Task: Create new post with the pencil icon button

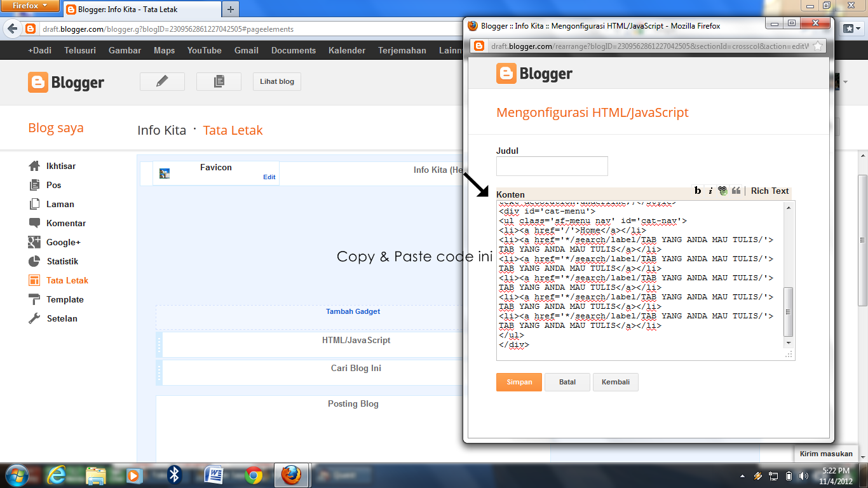Action: [162, 81]
